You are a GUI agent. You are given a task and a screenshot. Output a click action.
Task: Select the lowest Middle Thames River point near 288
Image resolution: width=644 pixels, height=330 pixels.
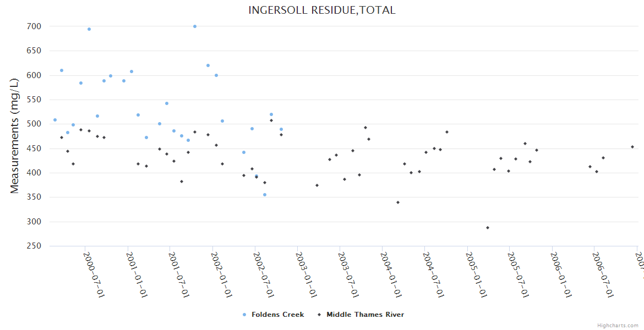pyautogui.click(x=488, y=228)
